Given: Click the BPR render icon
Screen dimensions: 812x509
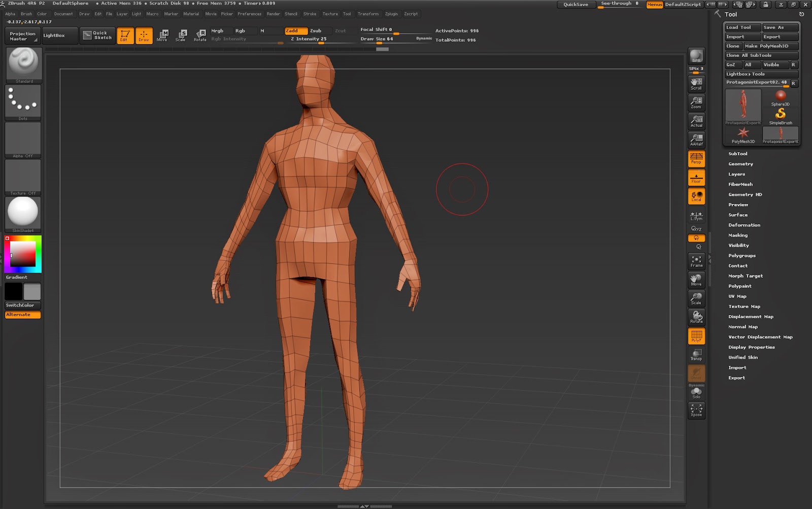Looking at the screenshot, I should point(696,56).
